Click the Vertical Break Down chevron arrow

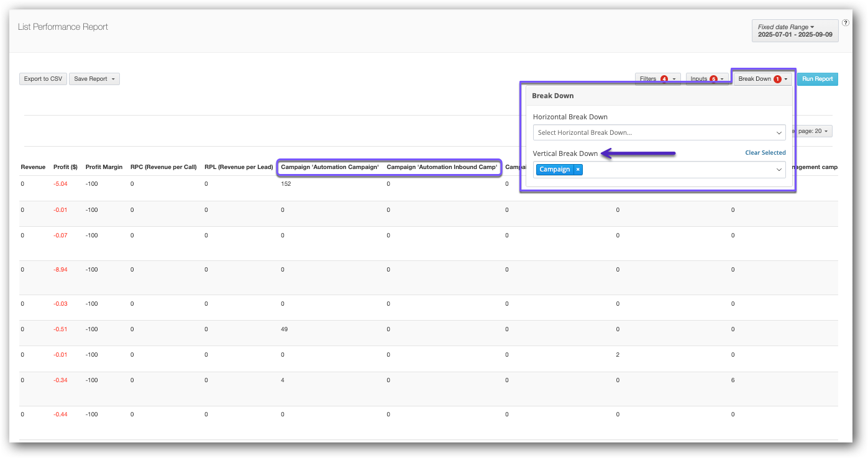pos(779,170)
